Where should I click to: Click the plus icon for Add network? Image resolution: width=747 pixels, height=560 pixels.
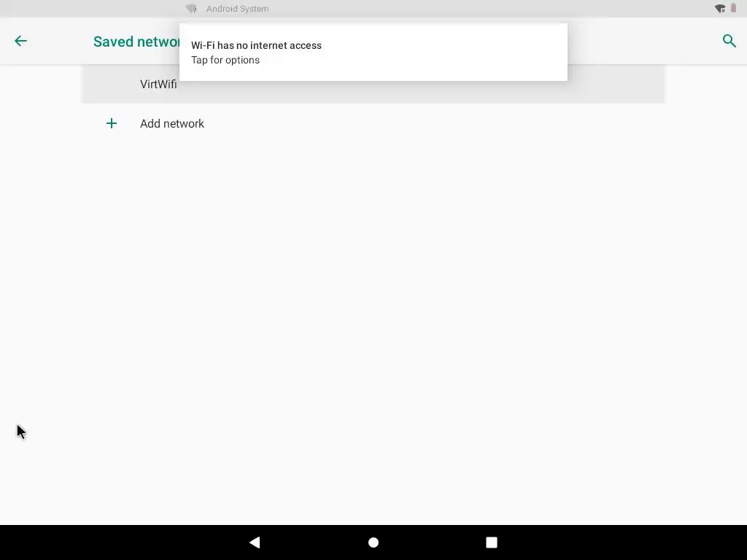pyautogui.click(x=112, y=124)
